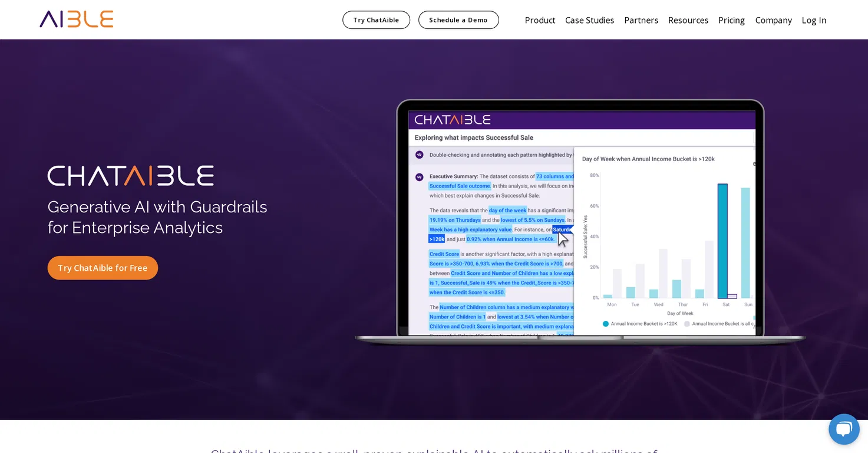Viewport: 868px width, 453px height.
Task: Click Try ChatAible for Free button
Action: (x=103, y=268)
